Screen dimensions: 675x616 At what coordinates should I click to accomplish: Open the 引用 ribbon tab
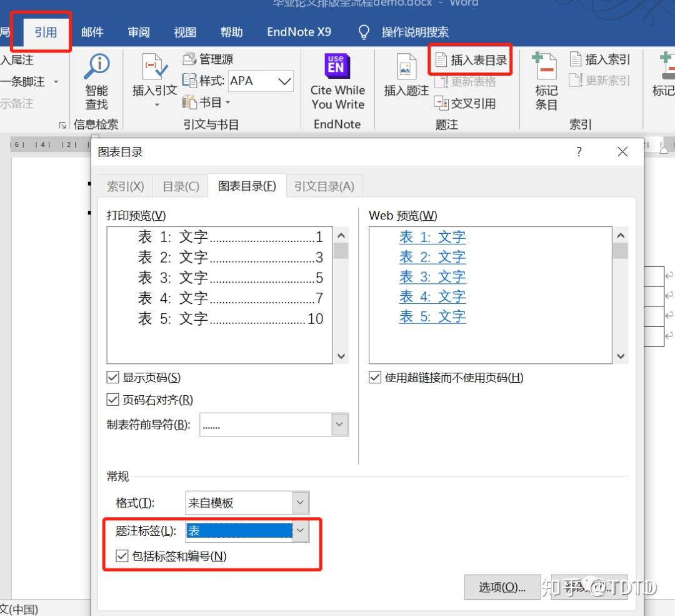(46, 33)
